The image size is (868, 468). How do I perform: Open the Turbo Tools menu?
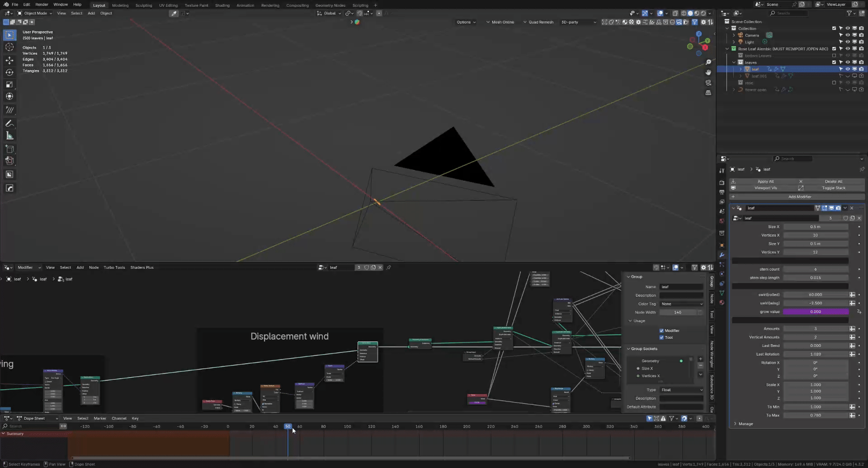point(114,267)
